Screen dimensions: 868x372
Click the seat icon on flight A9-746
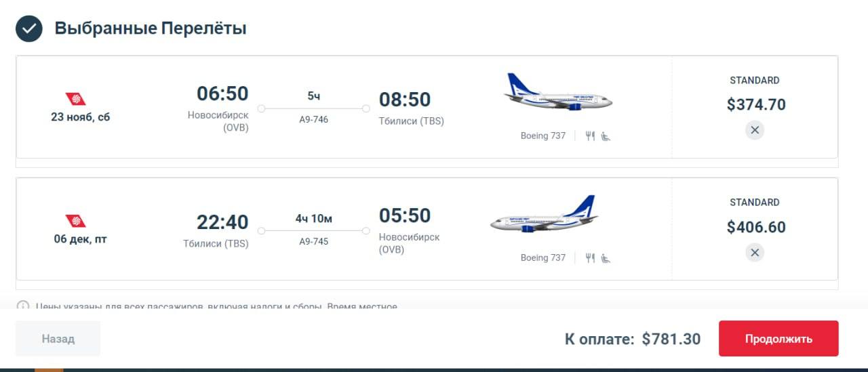[x=606, y=136]
